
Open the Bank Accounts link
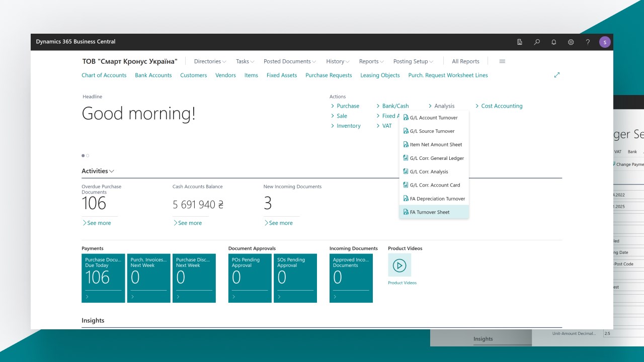[153, 75]
